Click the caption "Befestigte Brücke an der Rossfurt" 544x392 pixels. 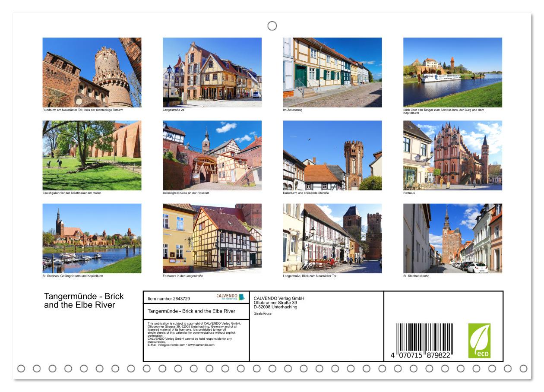(x=186, y=193)
